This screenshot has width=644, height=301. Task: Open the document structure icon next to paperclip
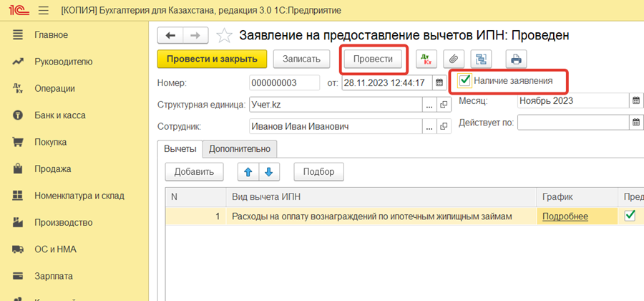click(480, 59)
